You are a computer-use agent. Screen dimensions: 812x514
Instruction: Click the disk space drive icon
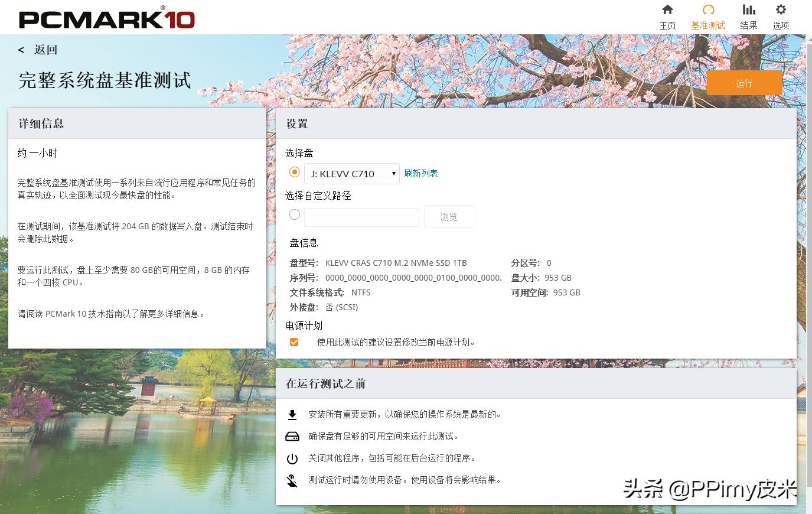[292, 436]
